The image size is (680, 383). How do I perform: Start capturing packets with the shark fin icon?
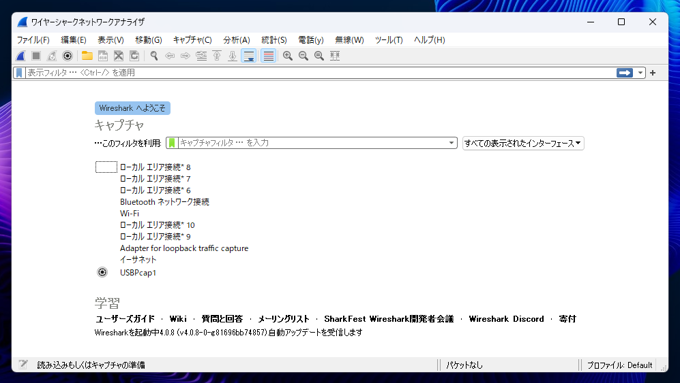click(x=20, y=56)
